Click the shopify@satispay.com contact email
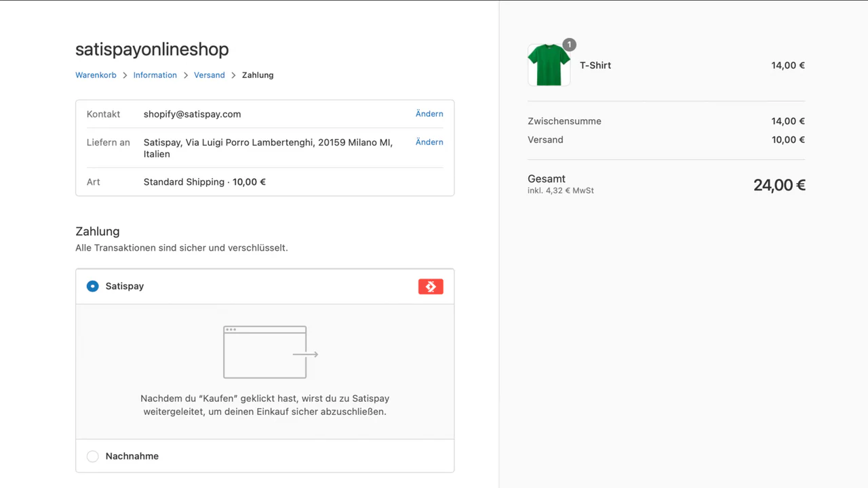This screenshot has width=868, height=488. click(x=192, y=114)
